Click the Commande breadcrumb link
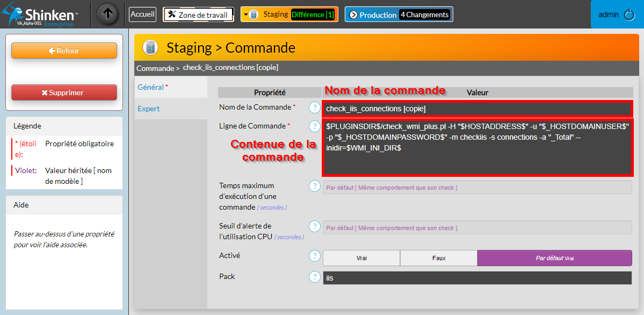This screenshot has width=644, height=315. [155, 68]
